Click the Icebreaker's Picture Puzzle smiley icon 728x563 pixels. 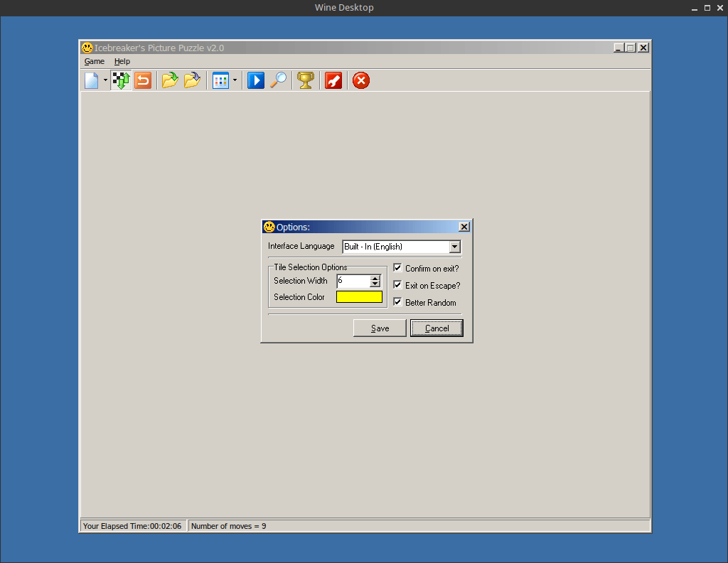tap(87, 48)
